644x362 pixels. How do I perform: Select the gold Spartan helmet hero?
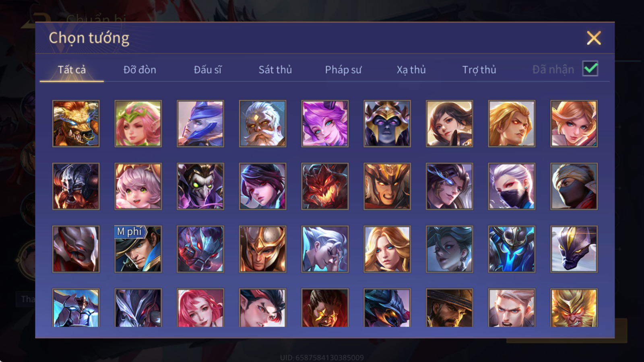(262, 249)
